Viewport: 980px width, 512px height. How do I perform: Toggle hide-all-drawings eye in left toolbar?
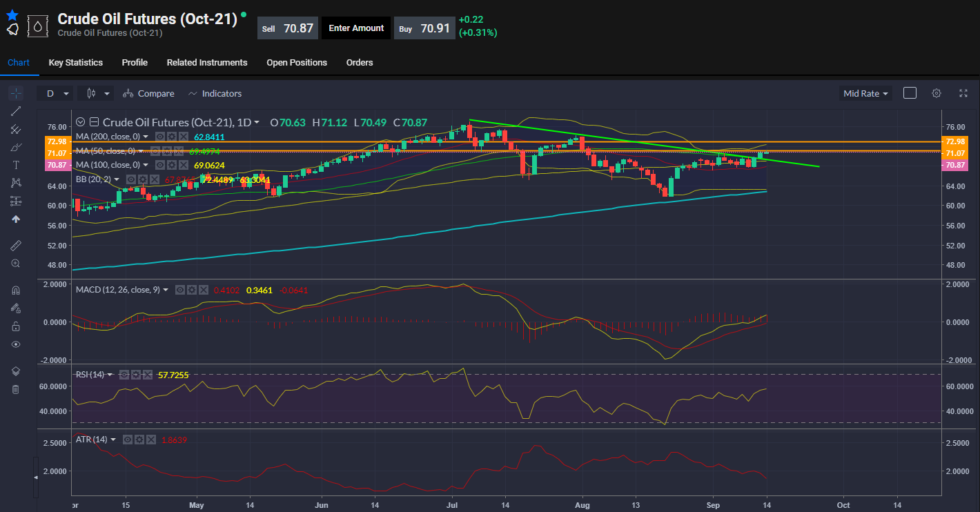point(16,344)
